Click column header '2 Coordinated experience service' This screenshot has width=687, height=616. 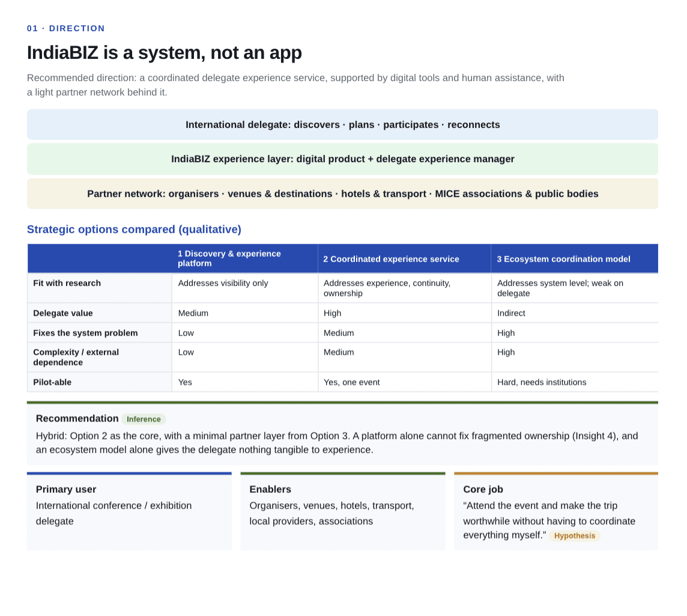(404, 259)
